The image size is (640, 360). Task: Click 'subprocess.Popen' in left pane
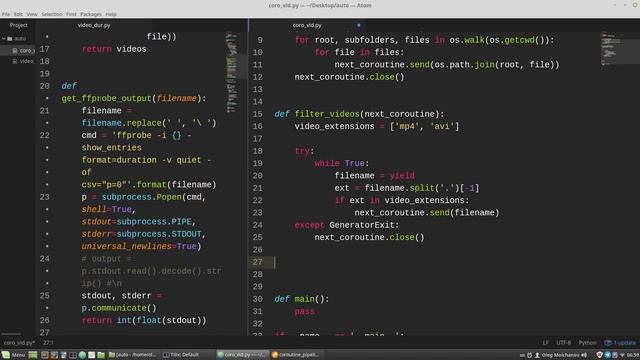(x=141, y=197)
